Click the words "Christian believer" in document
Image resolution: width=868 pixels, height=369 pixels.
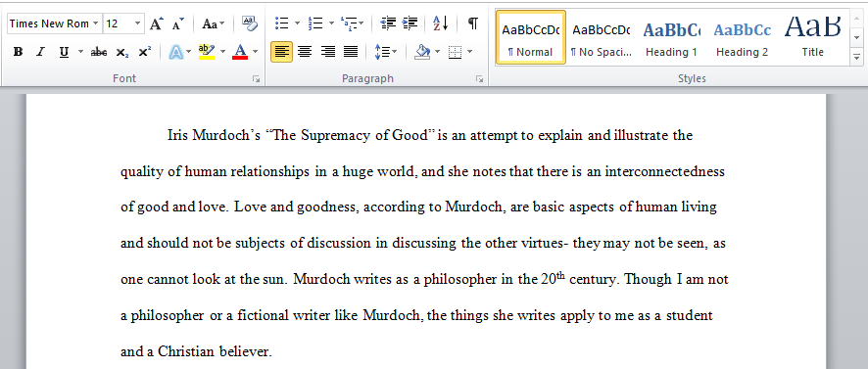[215, 351]
